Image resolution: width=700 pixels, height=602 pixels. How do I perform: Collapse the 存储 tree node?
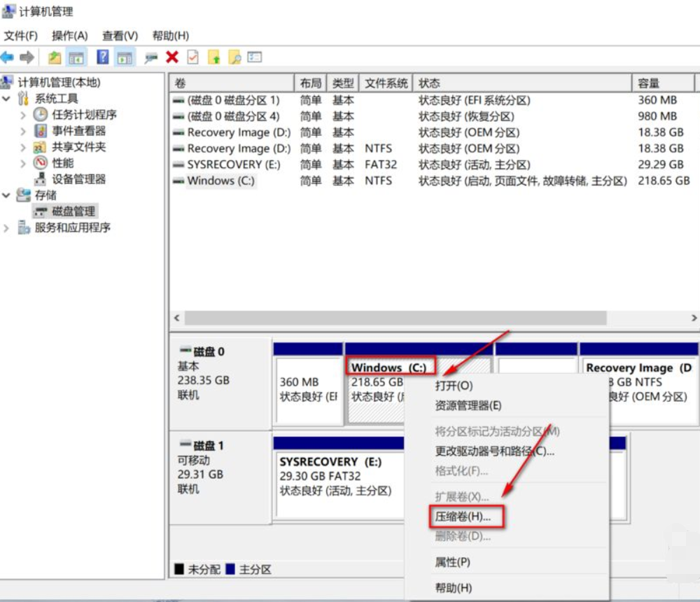pos(6,195)
